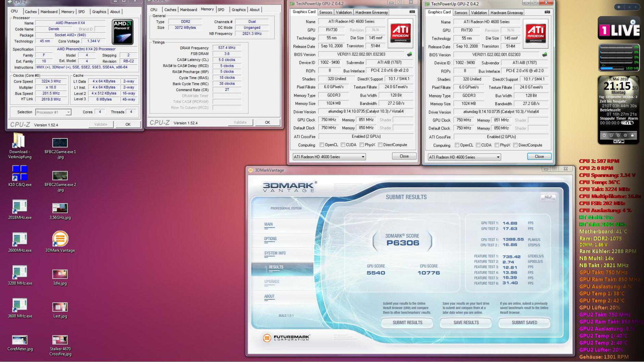644x362 pixels.
Task: Click the camera screenshot icon in left GPU-Z window
Action: pyautogui.click(x=412, y=12)
